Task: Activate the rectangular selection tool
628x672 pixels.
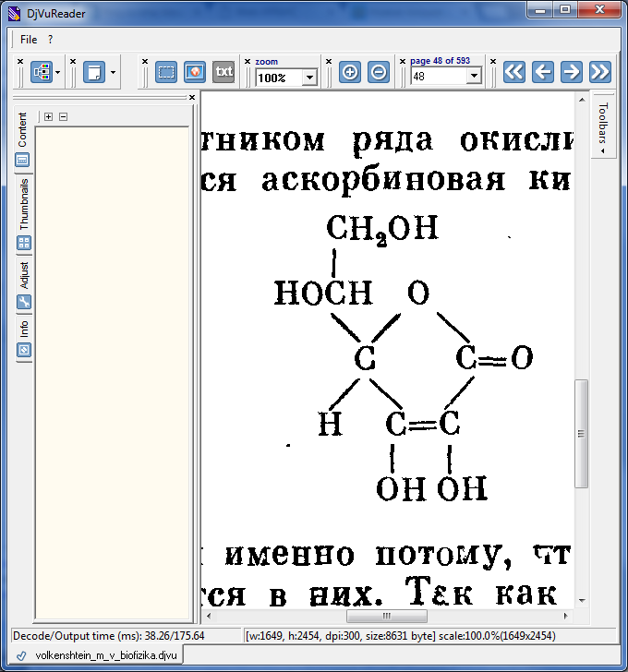Action: tap(166, 72)
